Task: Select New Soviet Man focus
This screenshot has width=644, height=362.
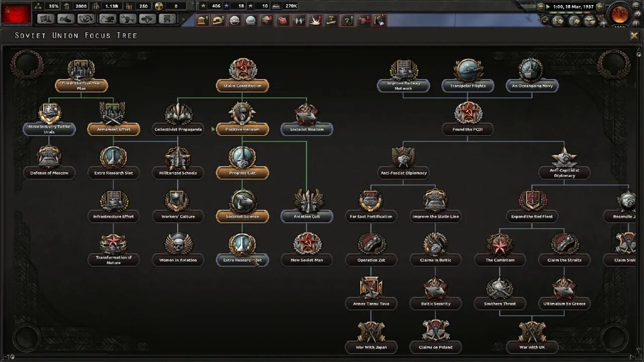Action: (307, 250)
